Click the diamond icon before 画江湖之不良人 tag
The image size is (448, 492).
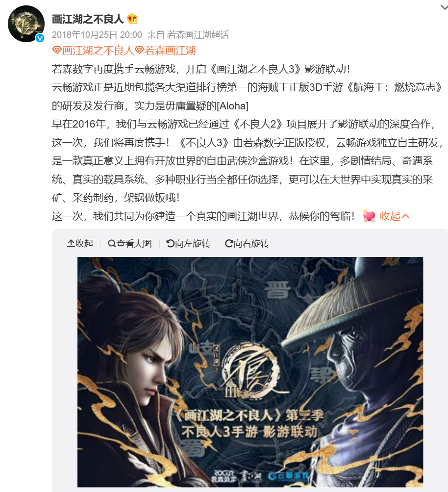(57, 50)
